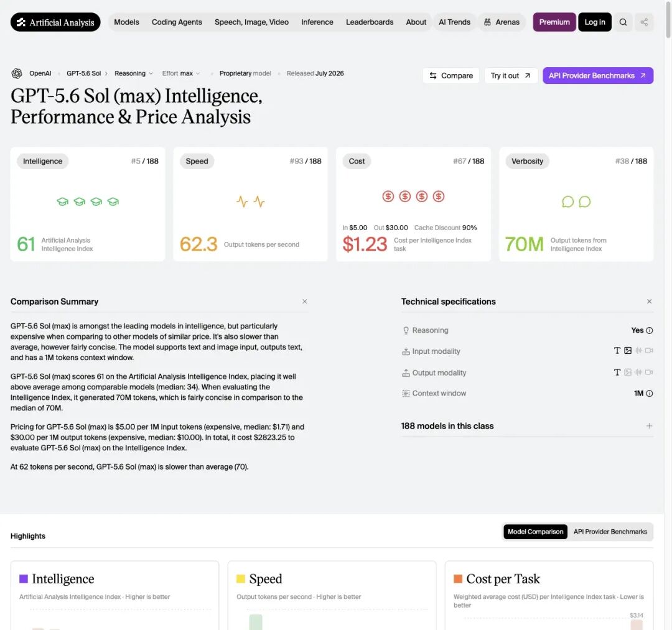Open the Reasoning dropdown in breadcrumb
Viewport: 672px width, 630px height.
point(133,73)
